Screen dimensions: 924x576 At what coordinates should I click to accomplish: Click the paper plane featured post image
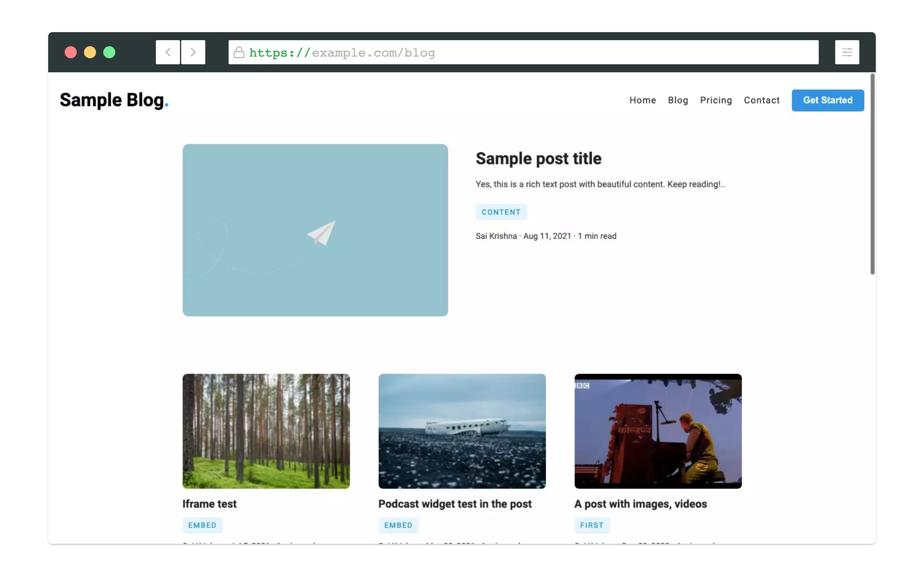(x=315, y=230)
